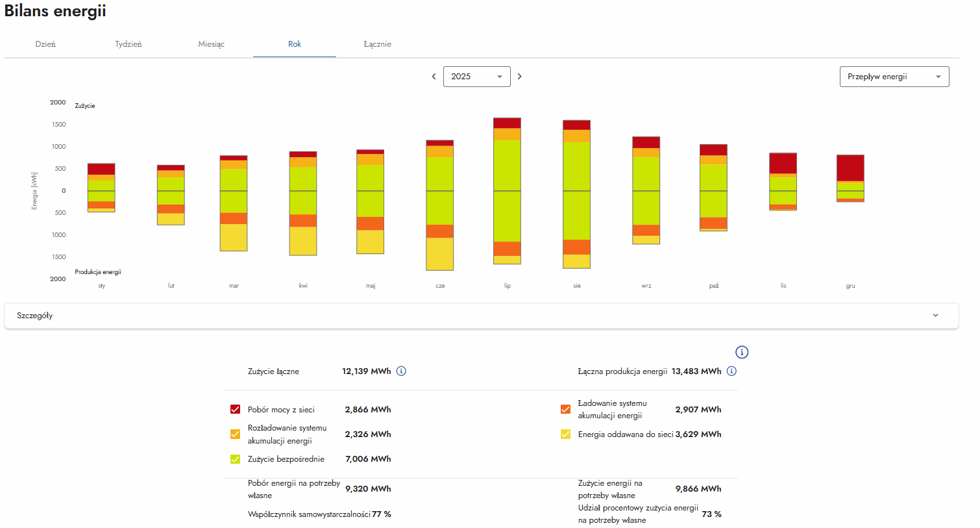Click the August (sie) bar in chart
Image resolution: width=980 pixels, height=528 pixels.
577,194
